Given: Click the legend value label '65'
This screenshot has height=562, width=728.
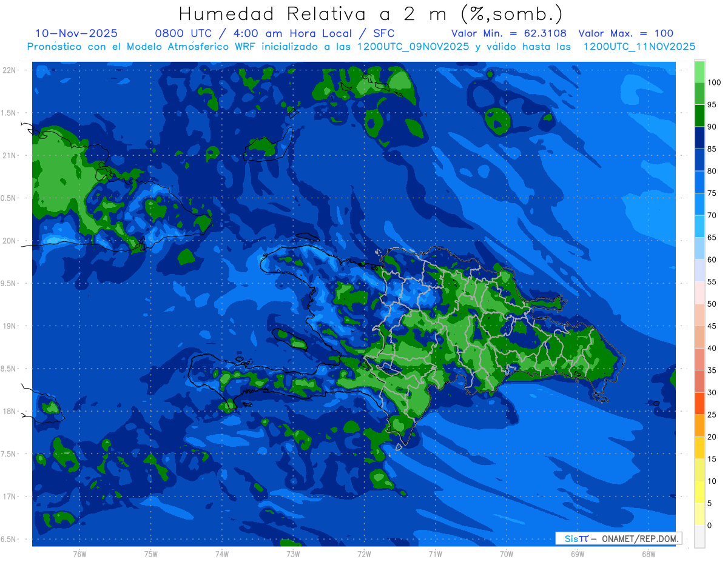Looking at the screenshot, I should click(x=712, y=237).
